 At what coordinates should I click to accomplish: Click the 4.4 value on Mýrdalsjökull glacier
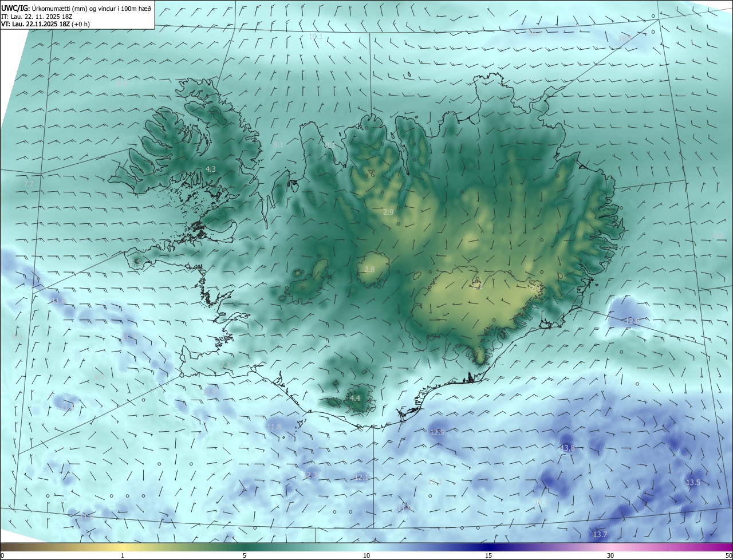point(355,398)
